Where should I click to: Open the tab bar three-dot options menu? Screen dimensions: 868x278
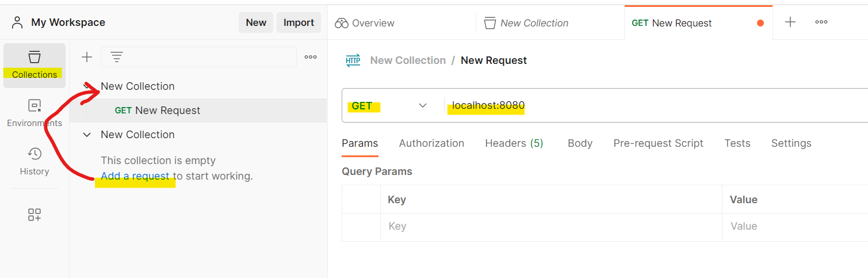coord(821,22)
